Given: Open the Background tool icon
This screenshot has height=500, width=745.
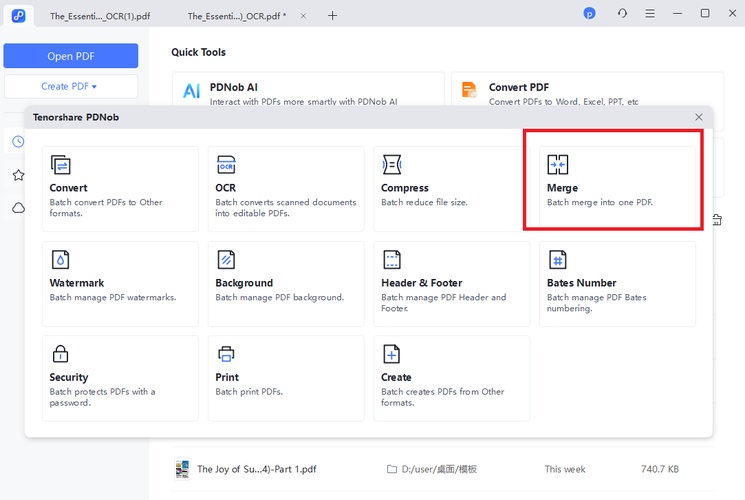Looking at the screenshot, I should pyautogui.click(x=226, y=260).
